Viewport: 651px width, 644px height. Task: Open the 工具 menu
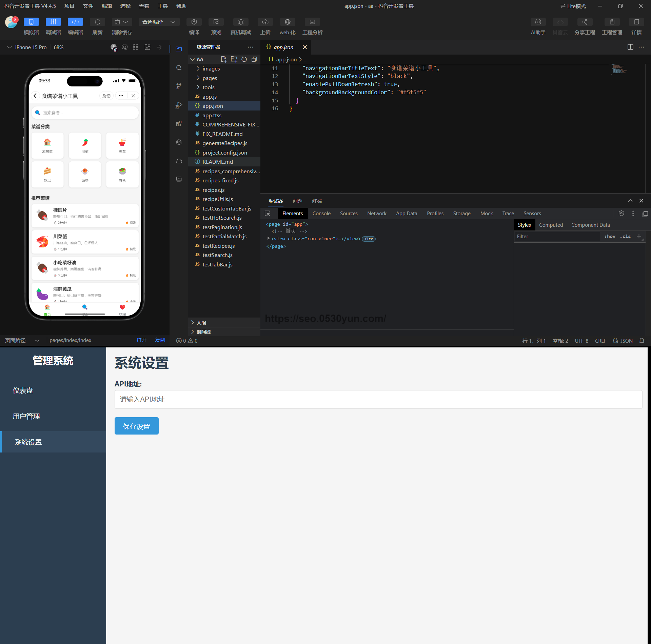pyautogui.click(x=162, y=6)
